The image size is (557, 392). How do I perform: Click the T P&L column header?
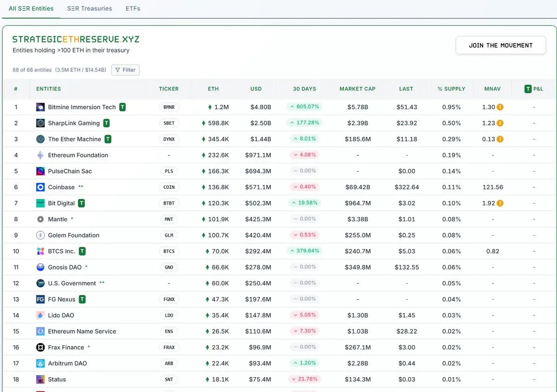coord(534,89)
